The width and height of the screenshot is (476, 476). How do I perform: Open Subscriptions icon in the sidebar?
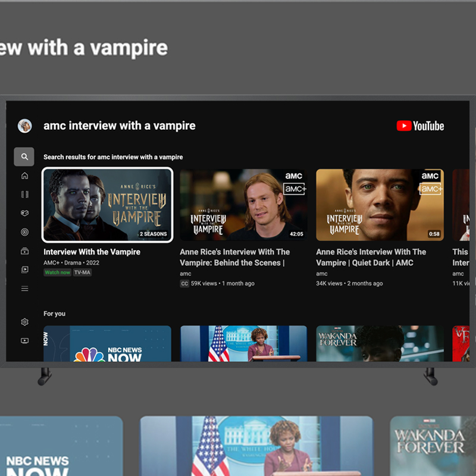tap(24, 251)
